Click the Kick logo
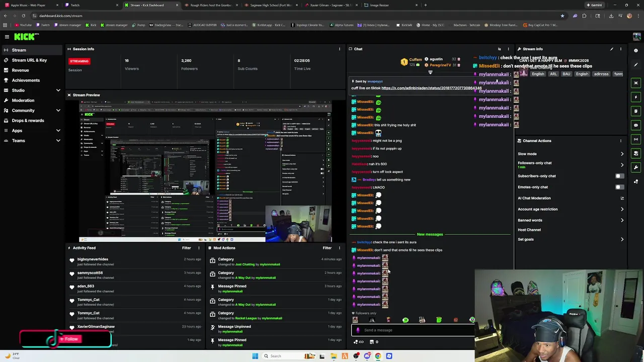This screenshot has height=362, width=644. 26,37
